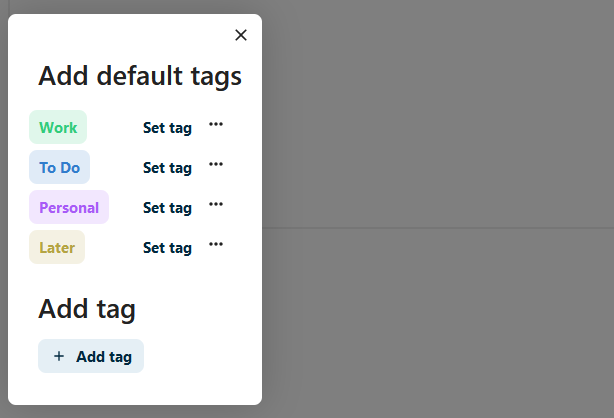Viewport: 614px width, 418px height.
Task: Open more options for Personal tag
Action: point(216,205)
